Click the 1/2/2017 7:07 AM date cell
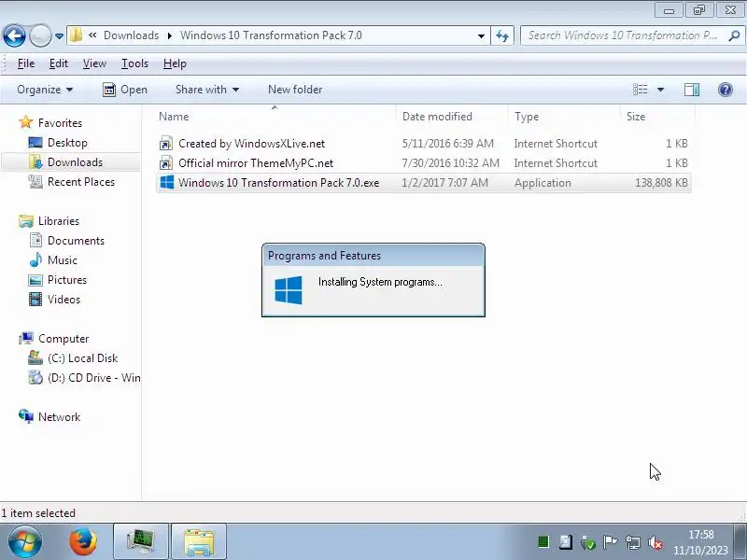 click(x=445, y=183)
